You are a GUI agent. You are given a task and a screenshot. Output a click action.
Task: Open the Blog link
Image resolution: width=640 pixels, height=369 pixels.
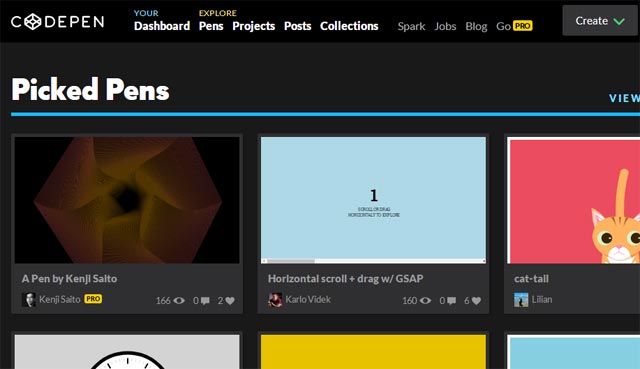[476, 26]
